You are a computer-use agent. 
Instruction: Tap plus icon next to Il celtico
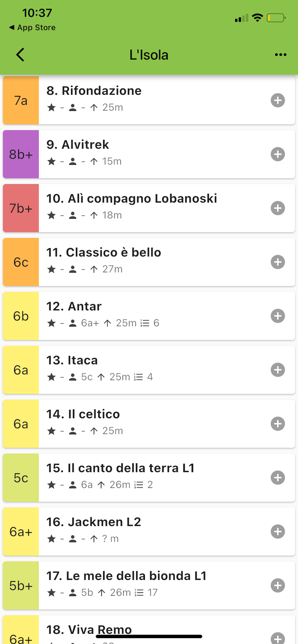278,424
